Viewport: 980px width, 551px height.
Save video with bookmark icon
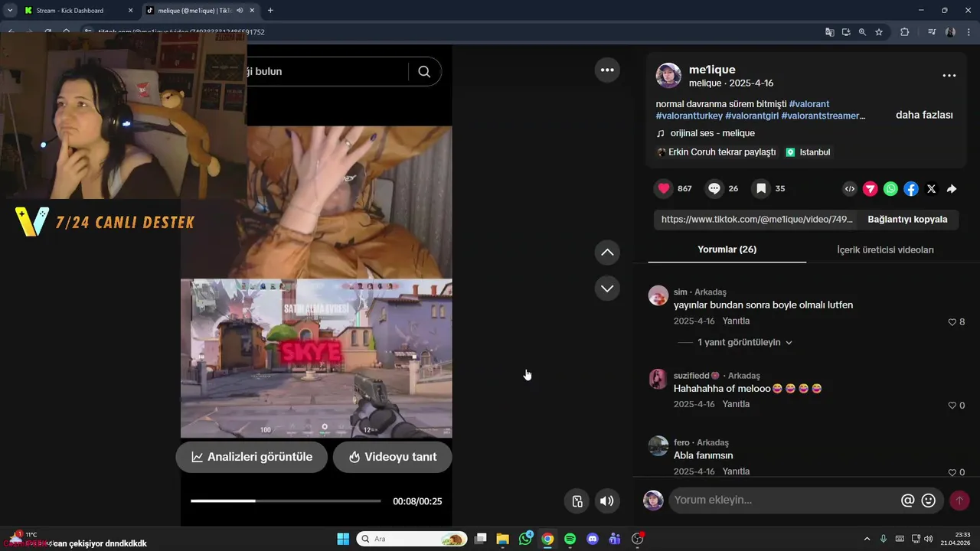click(761, 188)
